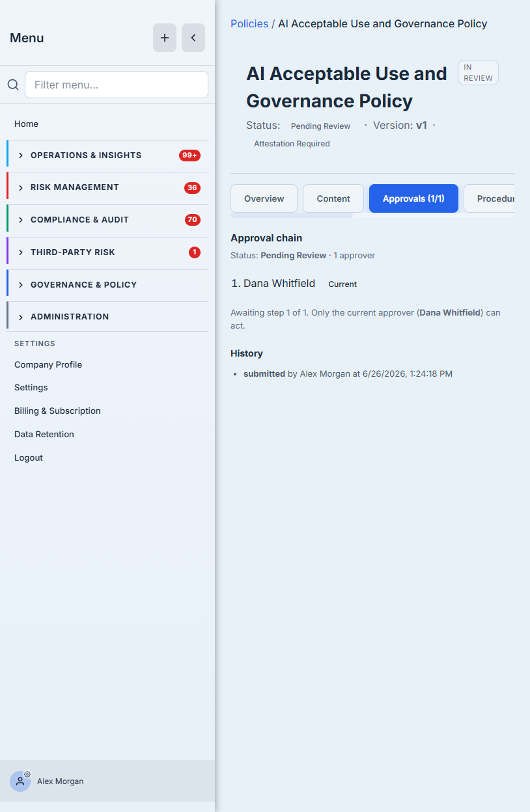
Task: Click approver name '1. Dana Whitfield'
Action: tap(273, 284)
